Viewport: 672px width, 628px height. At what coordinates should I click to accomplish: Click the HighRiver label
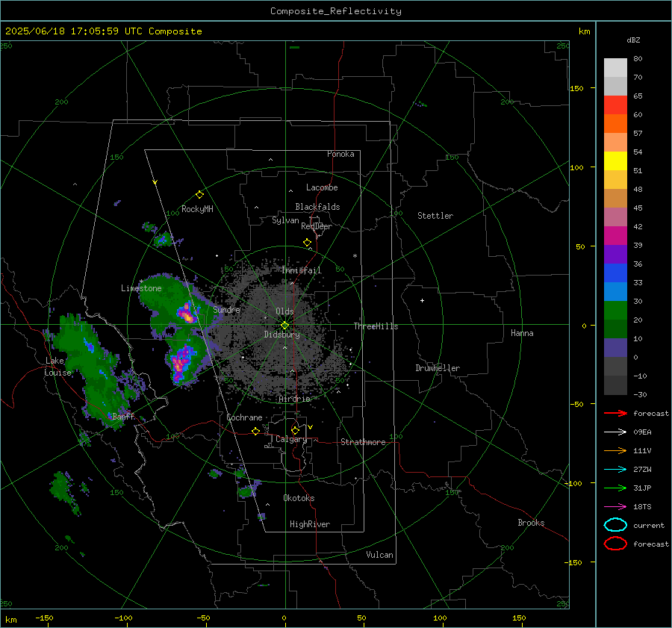[310, 524]
